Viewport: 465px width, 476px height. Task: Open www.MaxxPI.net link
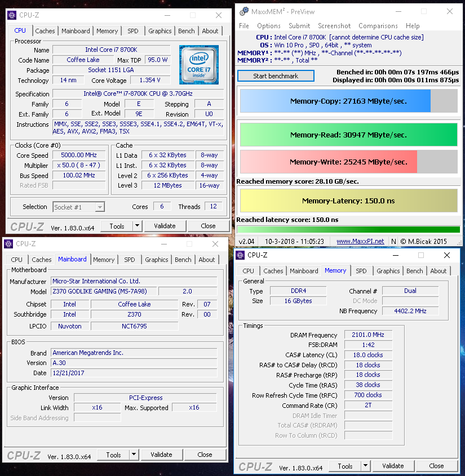click(x=360, y=241)
